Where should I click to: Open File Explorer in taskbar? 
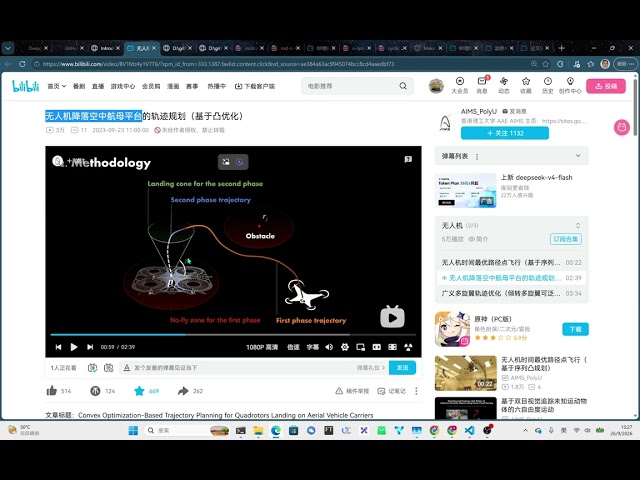pos(258,430)
